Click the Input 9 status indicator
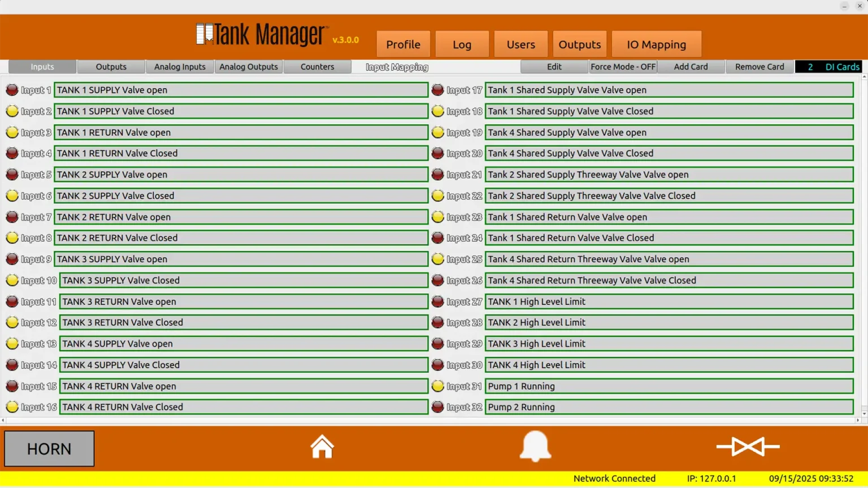The width and height of the screenshot is (868, 488). pyautogui.click(x=12, y=259)
